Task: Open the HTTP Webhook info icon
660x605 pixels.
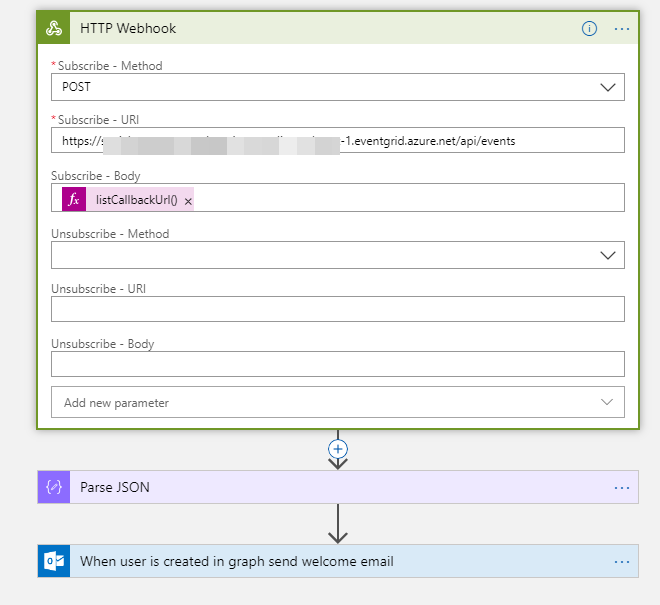Action: 589,29
